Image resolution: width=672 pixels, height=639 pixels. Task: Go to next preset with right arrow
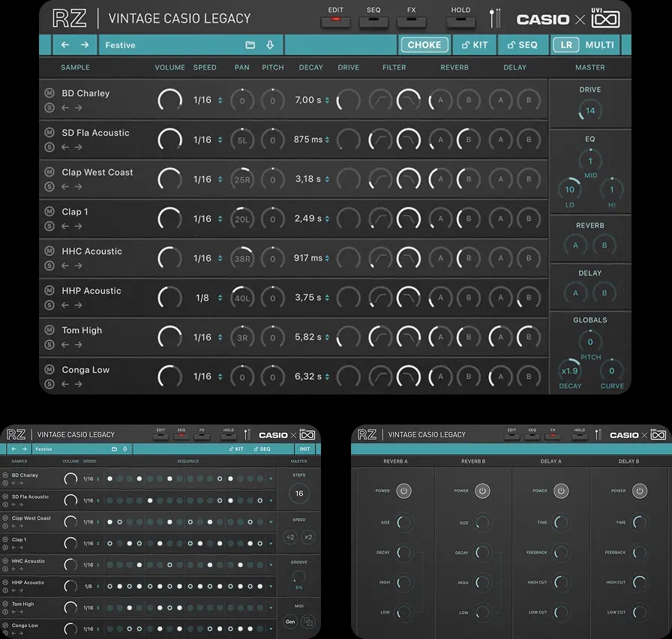(x=85, y=45)
